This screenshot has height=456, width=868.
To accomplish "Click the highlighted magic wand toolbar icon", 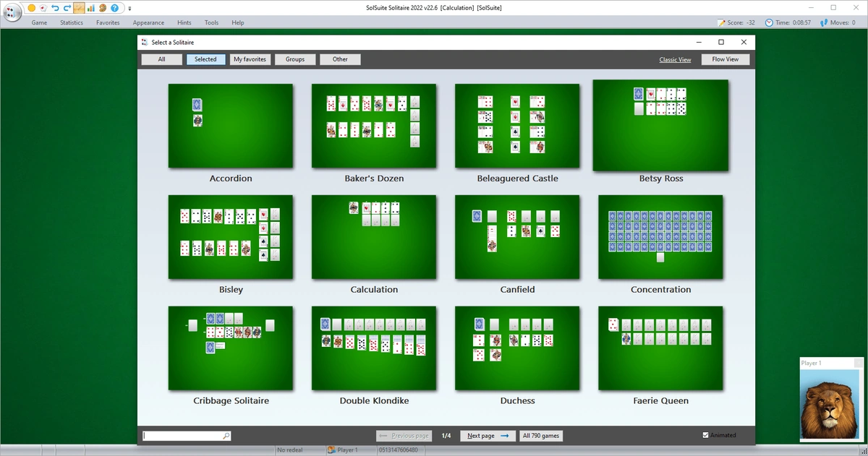I will pos(79,8).
